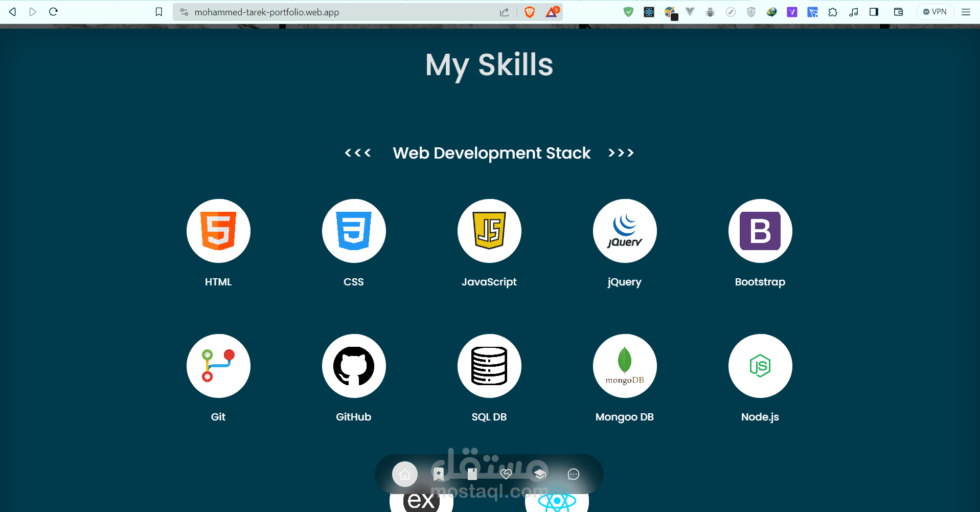Click the jQuery label under the logo
This screenshot has height=512, width=980.
click(625, 282)
